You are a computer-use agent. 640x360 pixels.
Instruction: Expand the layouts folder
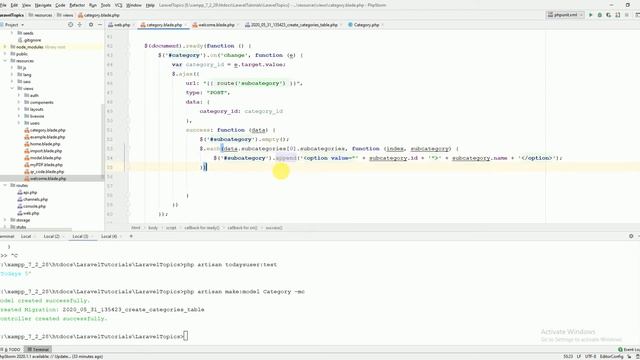click(x=19, y=109)
